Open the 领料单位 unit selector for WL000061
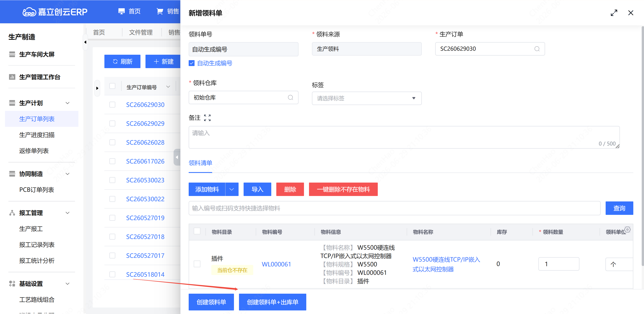Screen dimensions: 644x314 tap(619, 264)
